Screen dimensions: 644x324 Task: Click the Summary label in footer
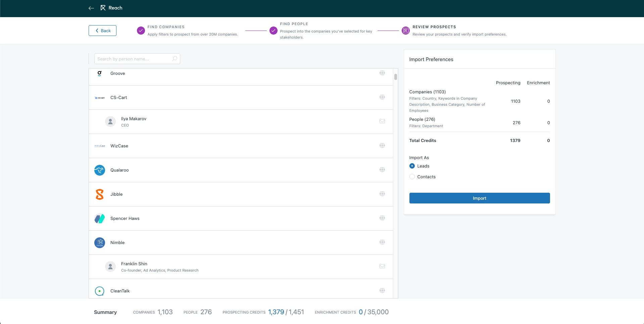pyautogui.click(x=105, y=312)
